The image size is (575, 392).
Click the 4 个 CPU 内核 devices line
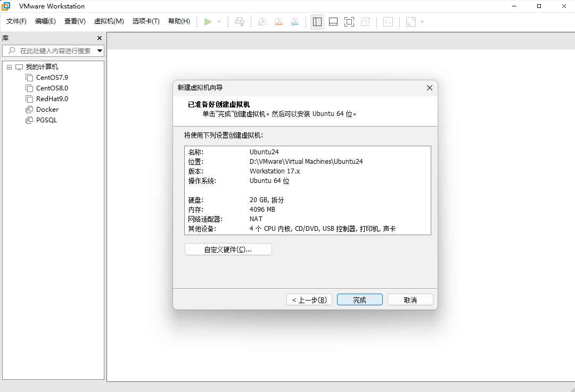(x=322, y=229)
